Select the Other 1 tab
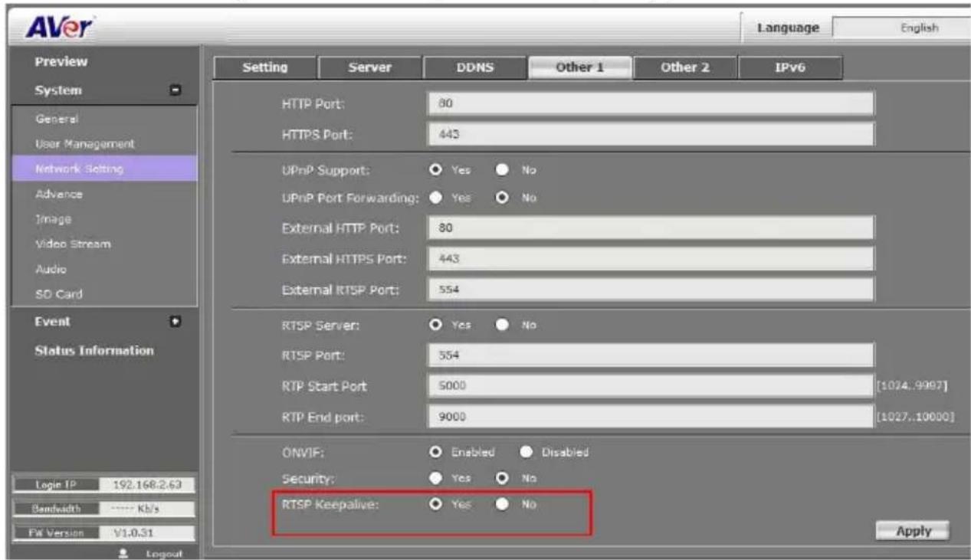 pyautogui.click(x=579, y=67)
